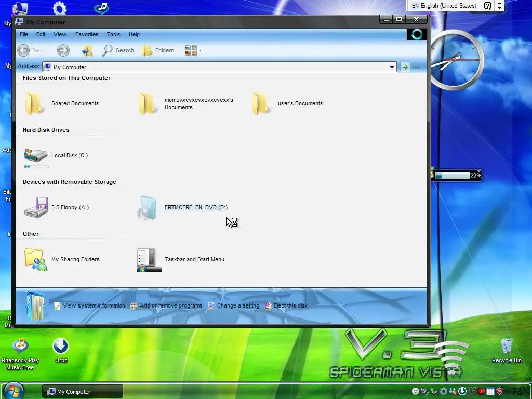The width and height of the screenshot is (532, 399).
Task: Click the Forward arrow button
Action: coord(63,50)
